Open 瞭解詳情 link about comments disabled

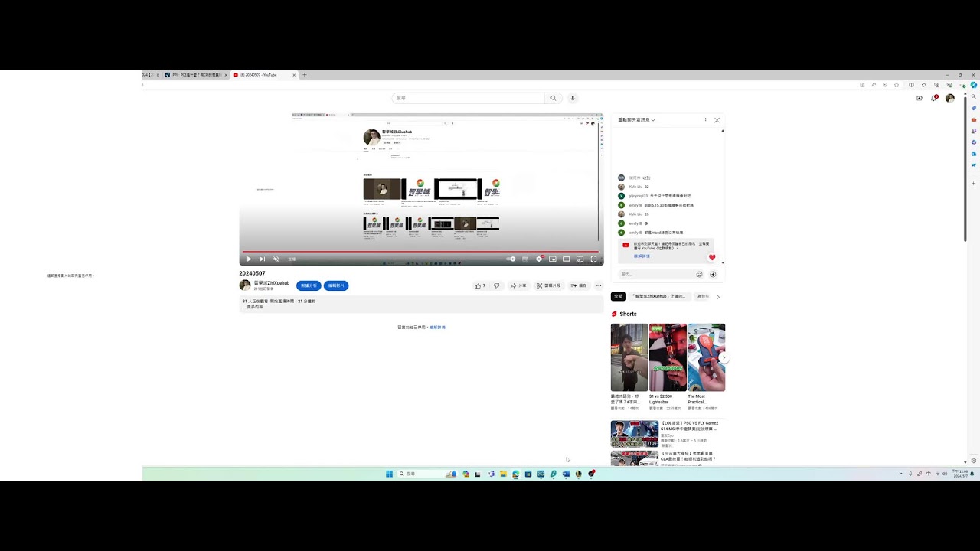(437, 328)
